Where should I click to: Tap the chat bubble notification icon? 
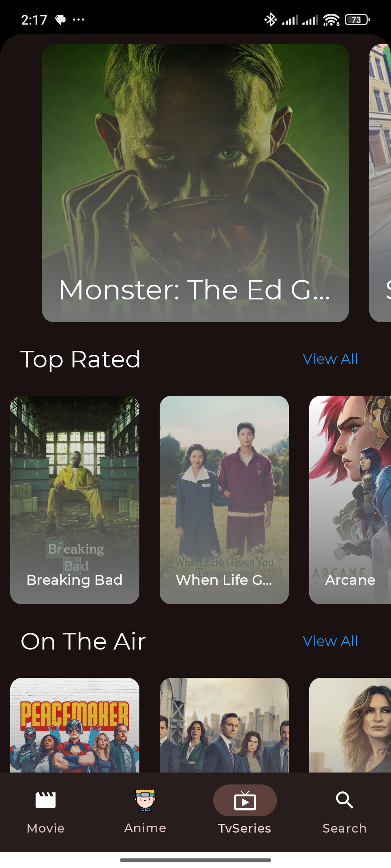[60, 20]
